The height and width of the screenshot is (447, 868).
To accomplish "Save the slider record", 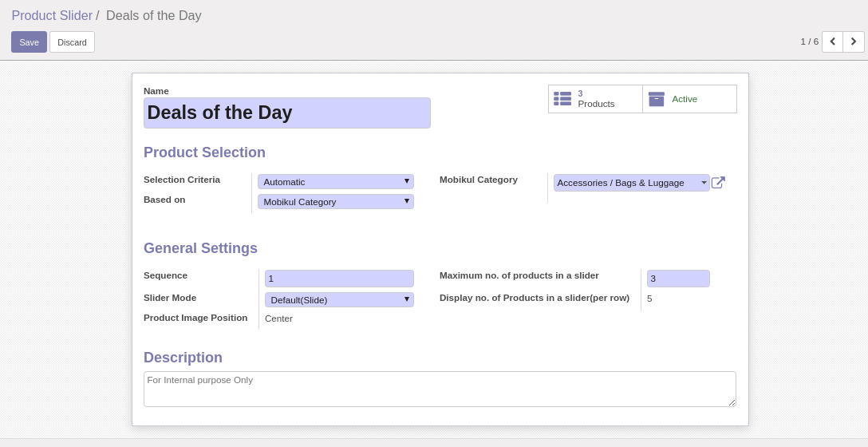I will pos(29,42).
